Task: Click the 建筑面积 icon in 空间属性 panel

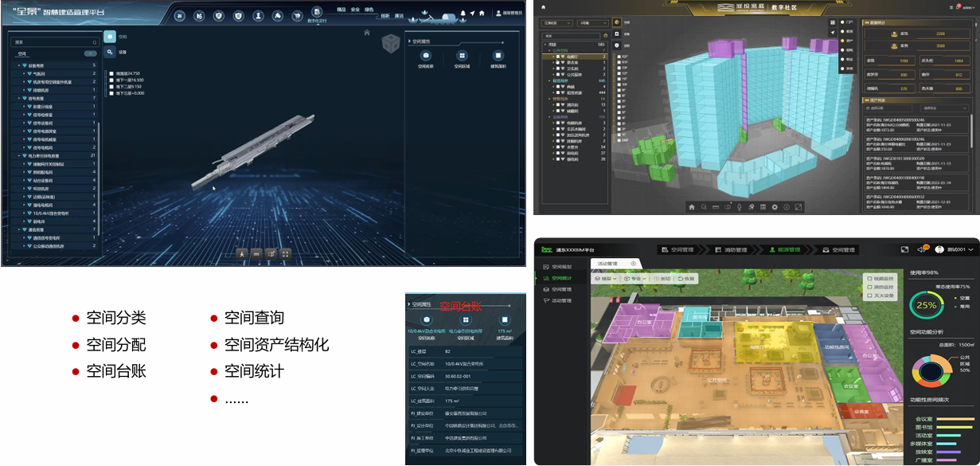Action: 498,56
